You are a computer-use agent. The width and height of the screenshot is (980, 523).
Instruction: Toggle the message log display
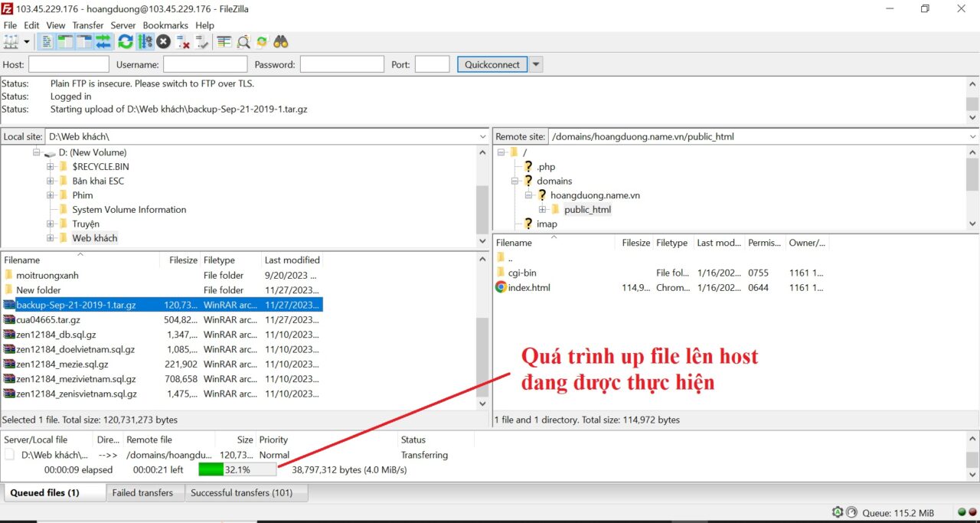[x=47, y=41]
